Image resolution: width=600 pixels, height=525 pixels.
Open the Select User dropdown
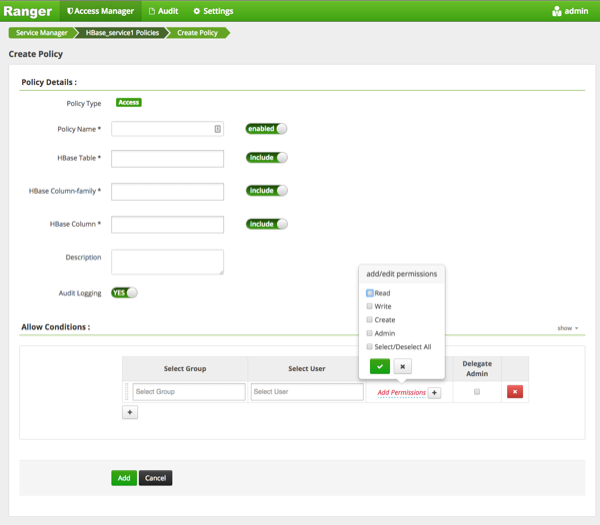(x=307, y=392)
